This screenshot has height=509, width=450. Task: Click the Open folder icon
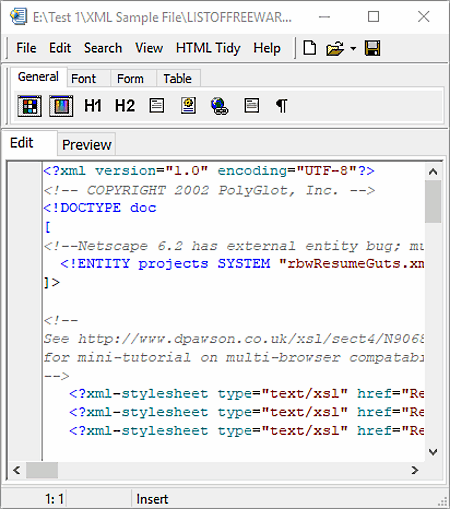click(335, 48)
